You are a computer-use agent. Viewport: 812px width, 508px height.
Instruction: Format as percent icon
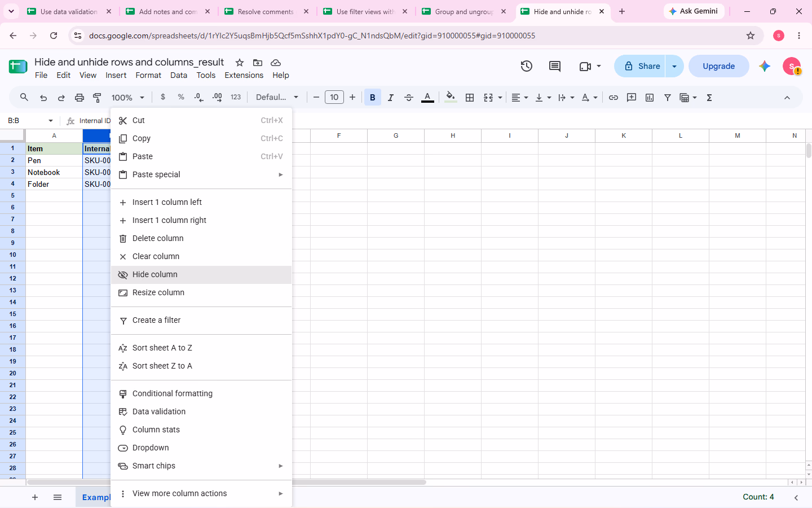pos(181,97)
